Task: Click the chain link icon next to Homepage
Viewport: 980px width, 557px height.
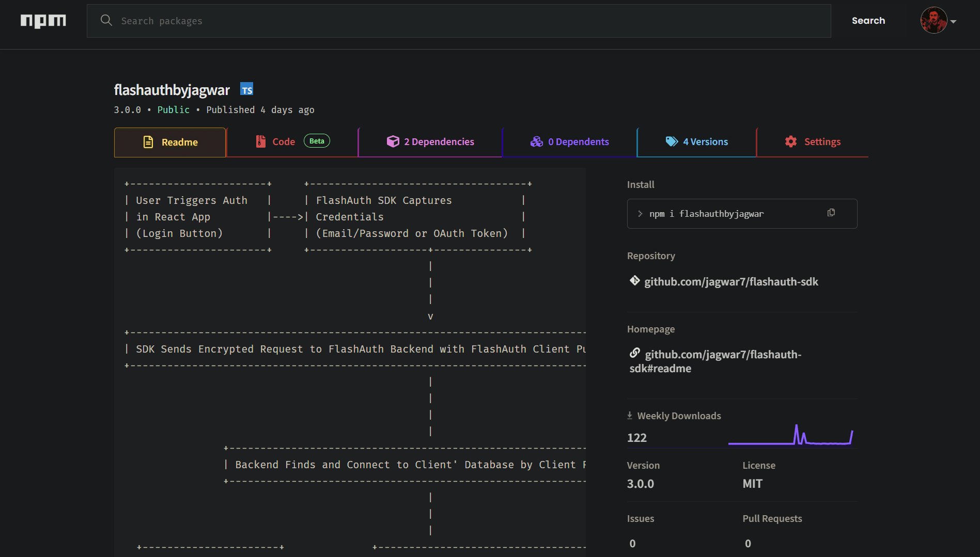Action: click(634, 353)
